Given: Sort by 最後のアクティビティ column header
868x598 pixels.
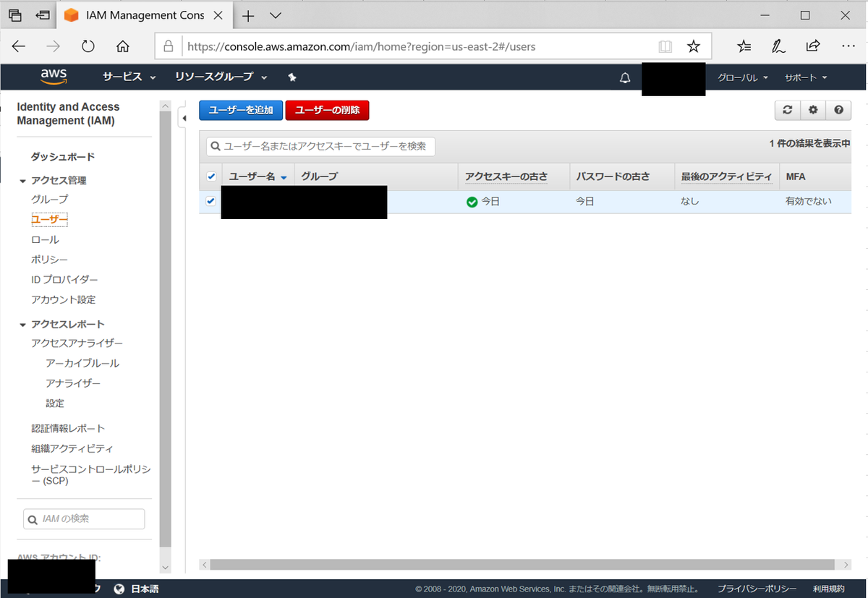Looking at the screenshot, I should pos(726,176).
